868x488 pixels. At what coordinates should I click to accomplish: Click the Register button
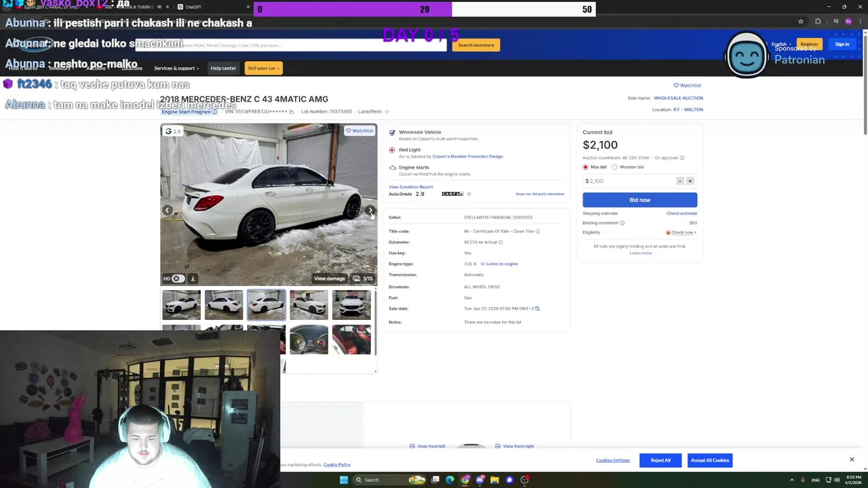[809, 44]
